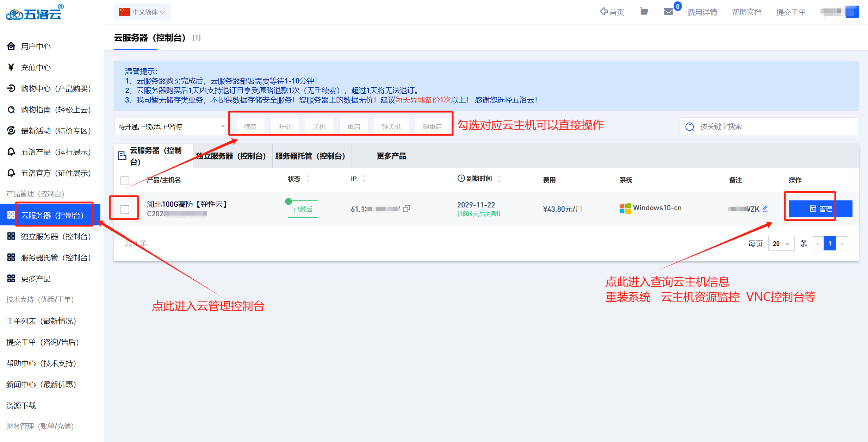This screenshot has width=868, height=442.
Task: Click the blue 管理 button
Action: coord(820,209)
